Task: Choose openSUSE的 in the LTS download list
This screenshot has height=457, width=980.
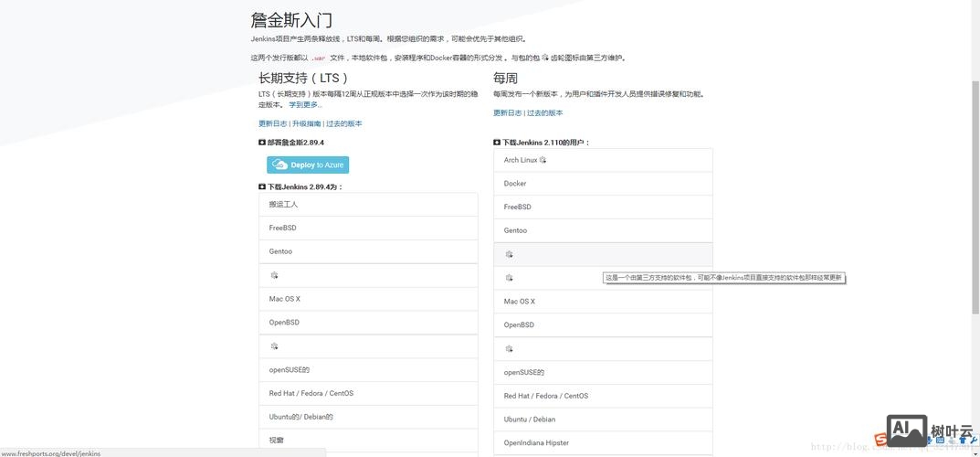Action: 368,369
